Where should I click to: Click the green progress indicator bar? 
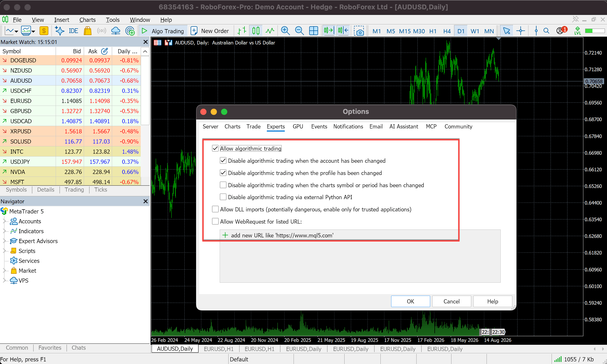coord(595,31)
